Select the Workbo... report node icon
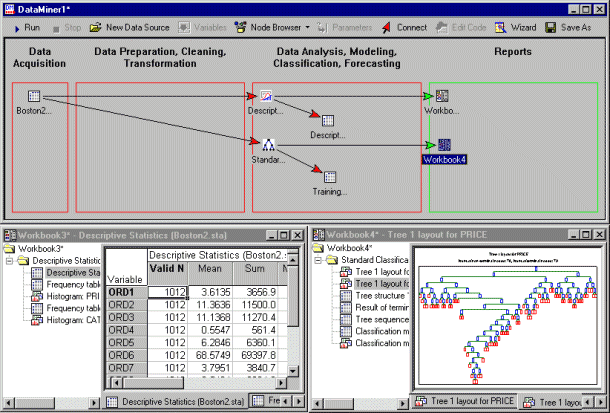Viewport: 610px width, 413px height. (x=442, y=96)
